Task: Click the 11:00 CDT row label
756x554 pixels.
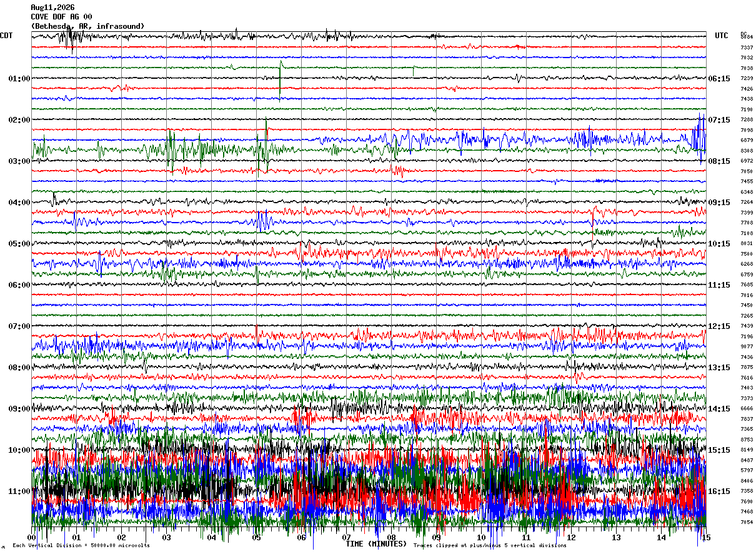Action: [x=19, y=491]
